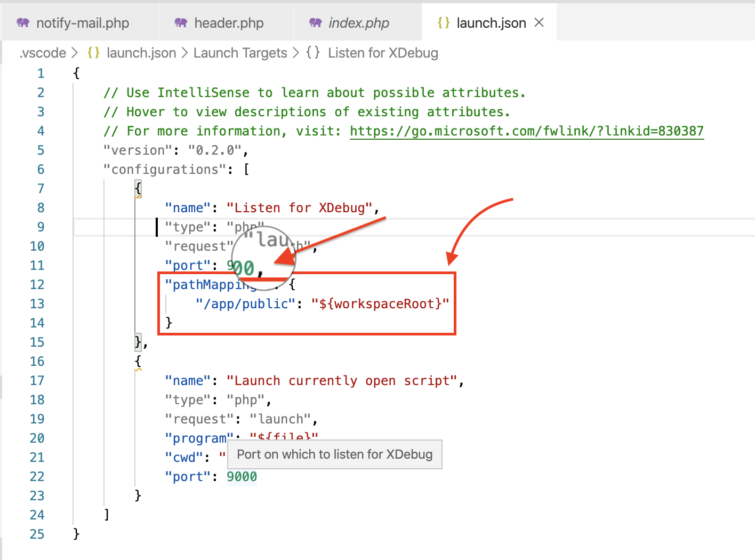This screenshot has height=560, width=755.
Task: Click the PHP elephant icon on header.php tab
Action: pos(181,23)
